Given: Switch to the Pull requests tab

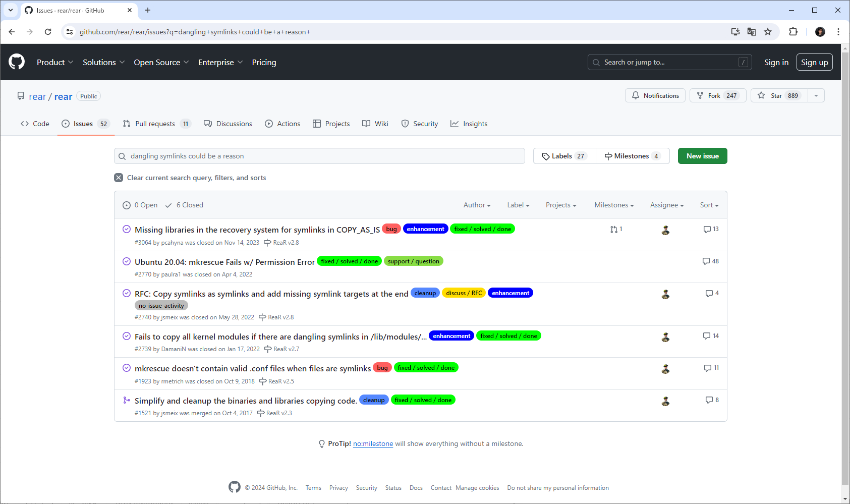Looking at the screenshot, I should (x=156, y=124).
